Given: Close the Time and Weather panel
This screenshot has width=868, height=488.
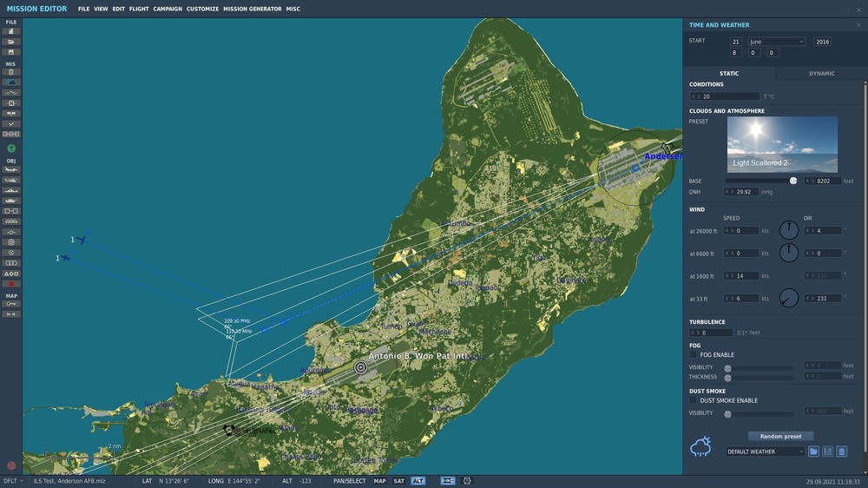Looking at the screenshot, I should coord(858,25).
